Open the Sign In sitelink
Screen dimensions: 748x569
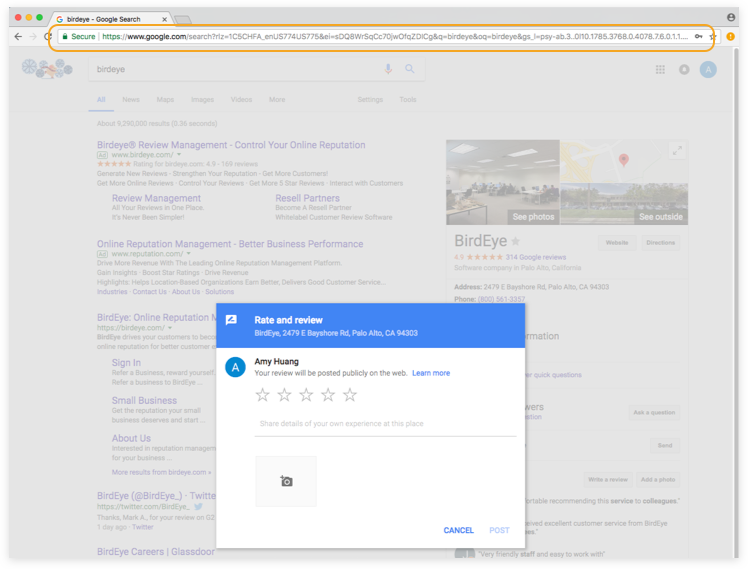tap(126, 362)
